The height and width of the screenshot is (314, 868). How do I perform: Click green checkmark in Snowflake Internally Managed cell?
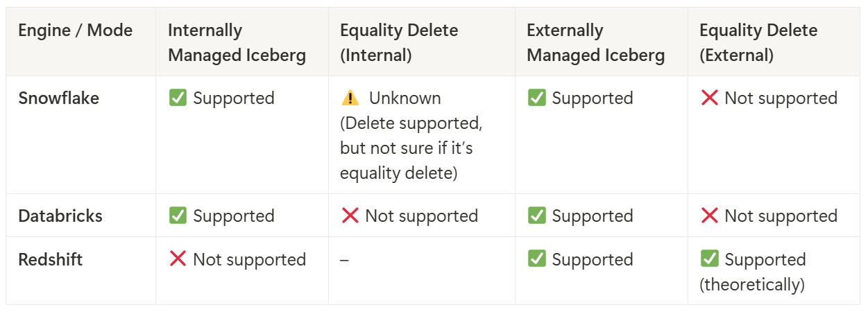(x=178, y=98)
